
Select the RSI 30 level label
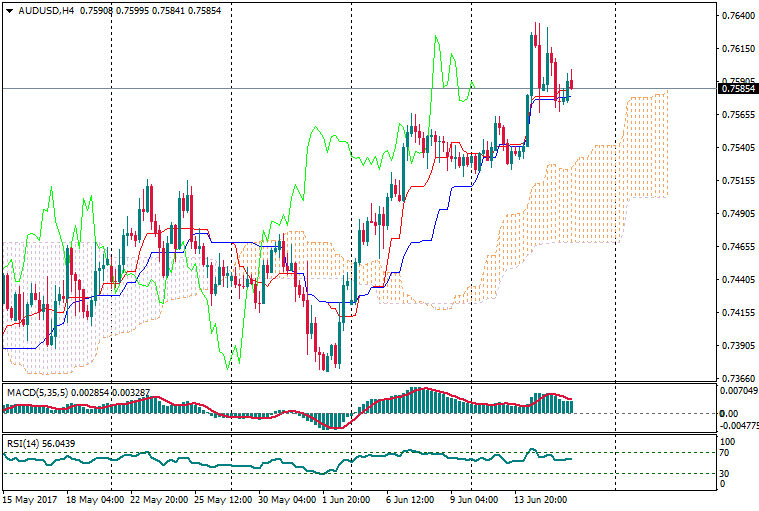tap(728, 473)
